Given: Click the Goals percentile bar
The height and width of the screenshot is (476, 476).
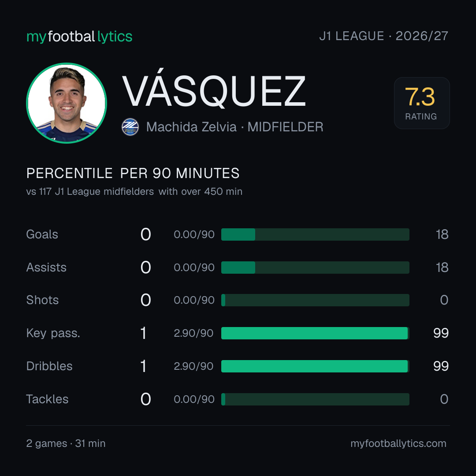Looking at the screenshot, I should click(315, 234).
